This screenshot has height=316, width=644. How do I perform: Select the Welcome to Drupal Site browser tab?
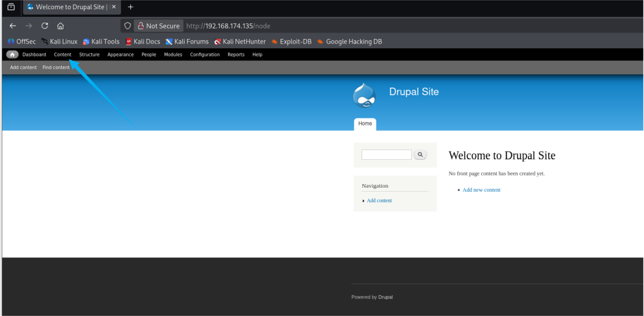(72, 7)
